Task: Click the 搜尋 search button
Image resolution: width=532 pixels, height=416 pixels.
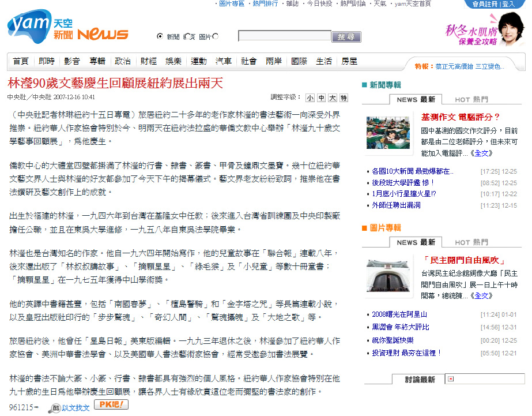Action: [346, 36]
